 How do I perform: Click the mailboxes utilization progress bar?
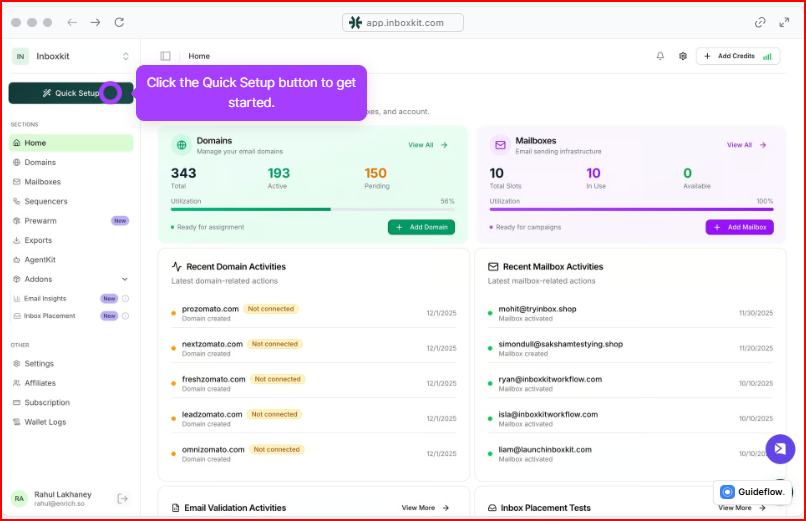(631, 210)
